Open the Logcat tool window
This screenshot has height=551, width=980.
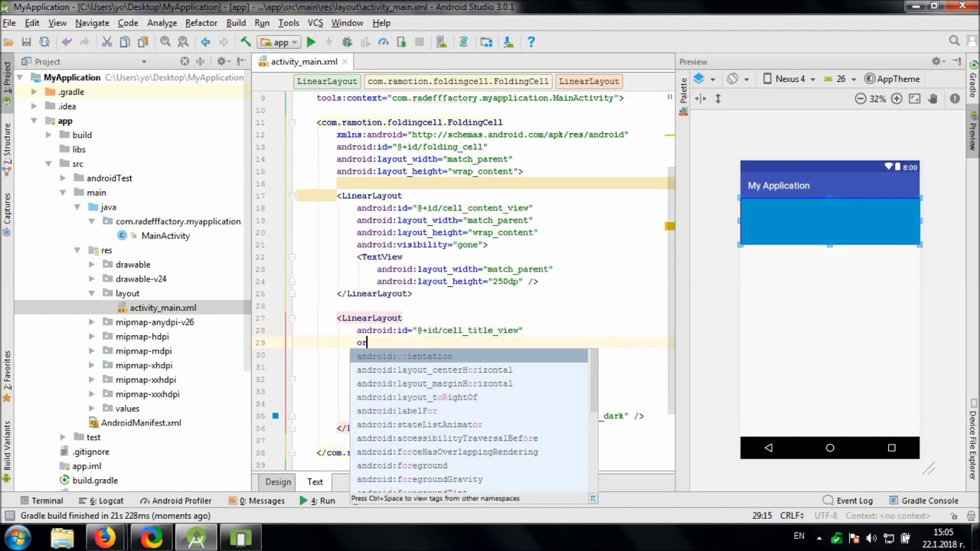click(x=100, y=500)
